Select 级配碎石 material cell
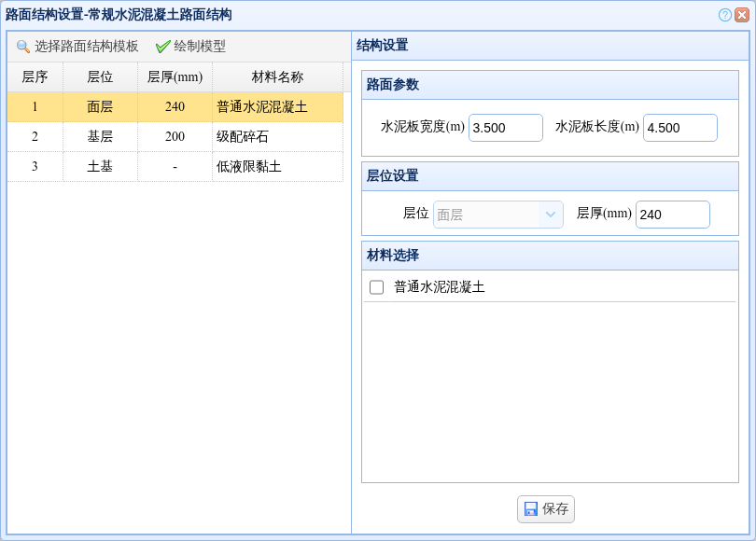The height and width of the screenshot is (541, 756). click(278, 137)
